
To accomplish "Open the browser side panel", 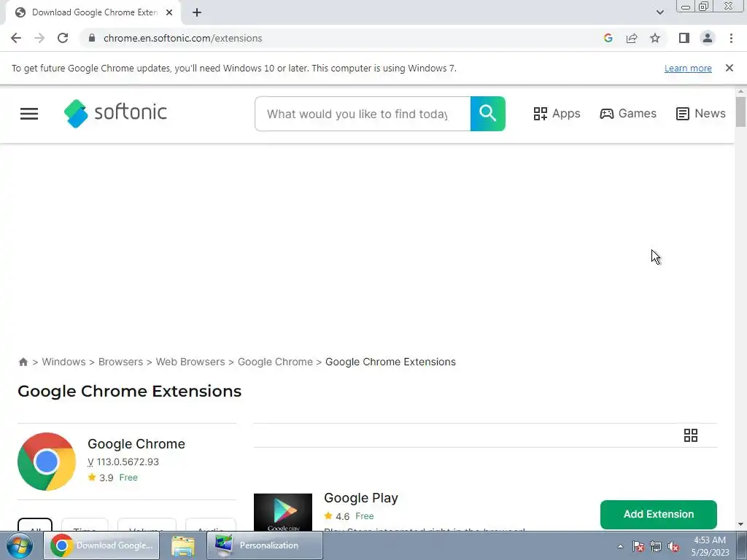I will point(684,38).
